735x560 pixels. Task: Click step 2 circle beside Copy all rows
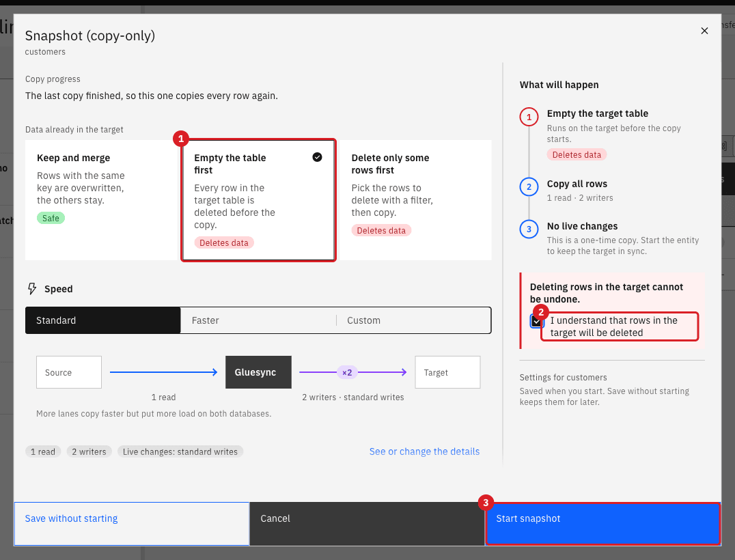(529, 187)
